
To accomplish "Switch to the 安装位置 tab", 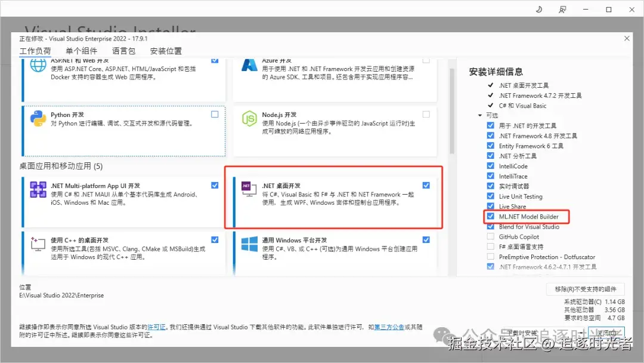I will 166,51.
